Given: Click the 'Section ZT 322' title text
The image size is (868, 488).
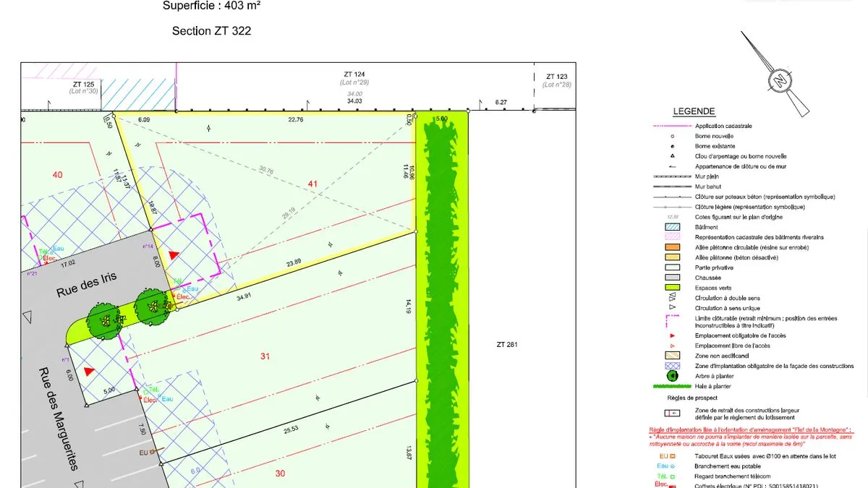Looking at the screenshot, I should point(212,31).
